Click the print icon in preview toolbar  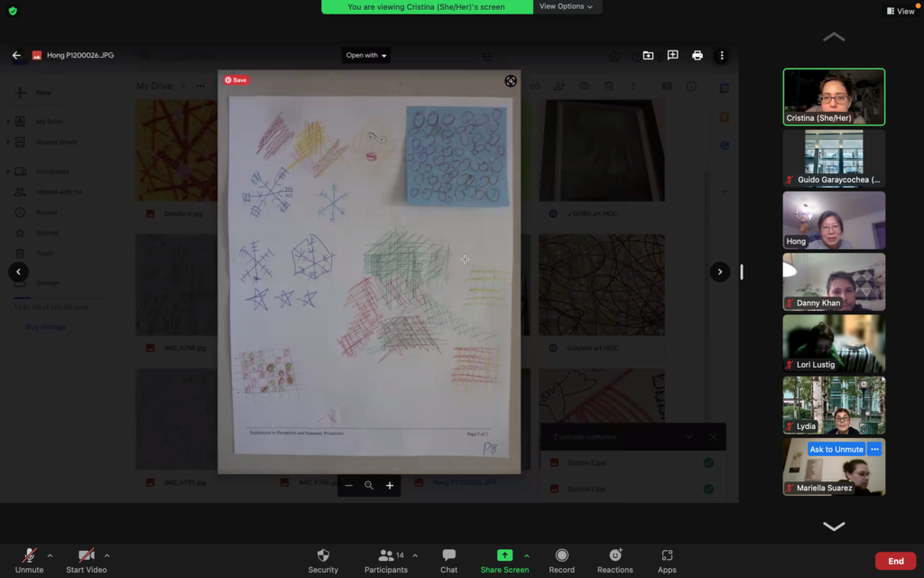point(697,55)
